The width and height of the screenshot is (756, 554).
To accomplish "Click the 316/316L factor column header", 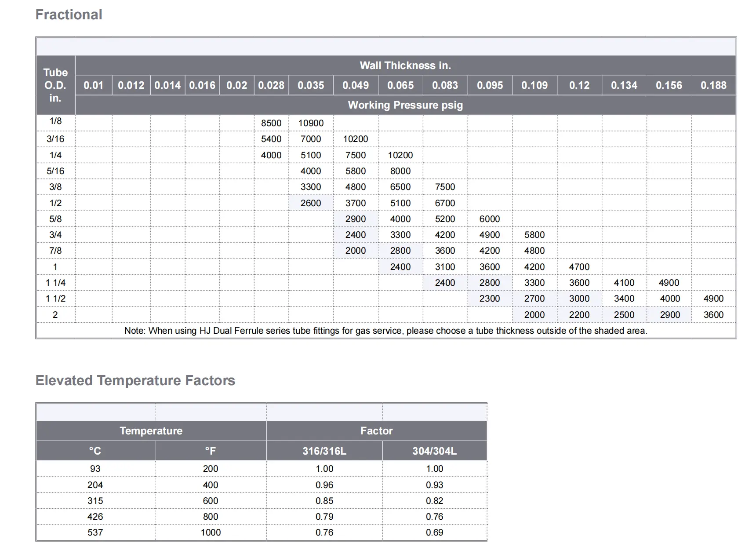I will point(324,451).
